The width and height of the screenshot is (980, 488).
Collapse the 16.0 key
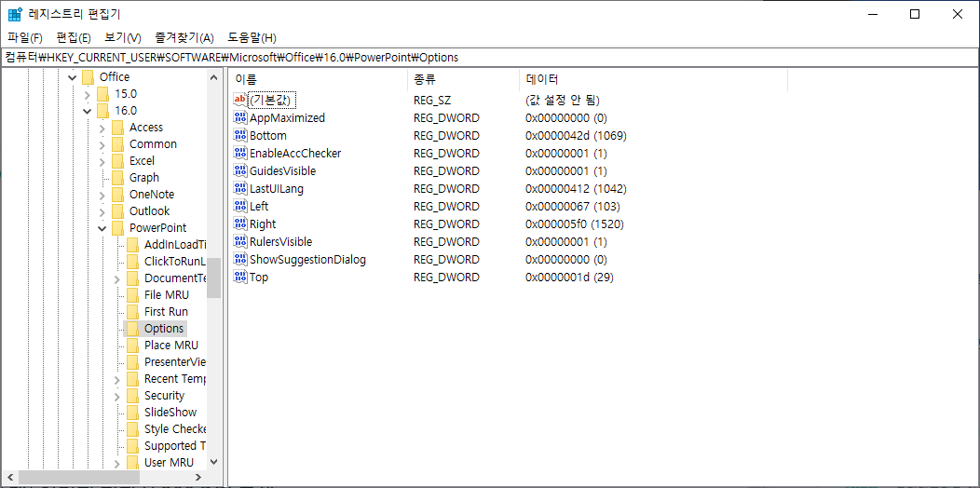click(87, 111)
